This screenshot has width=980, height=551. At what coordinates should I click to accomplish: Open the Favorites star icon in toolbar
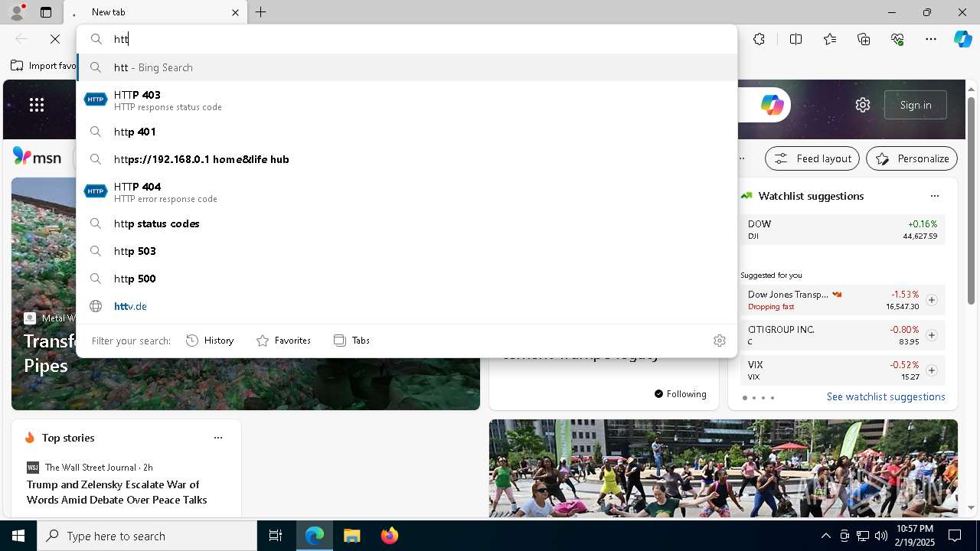pos(830,39)
